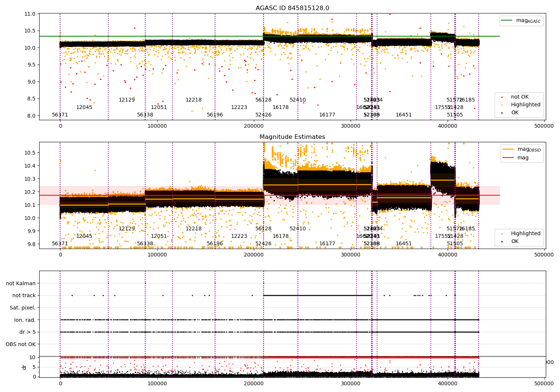Viewport: 560px width, 392px height.
Task: Click the 8.0 y-axis tick label
Action: point(32,116)
